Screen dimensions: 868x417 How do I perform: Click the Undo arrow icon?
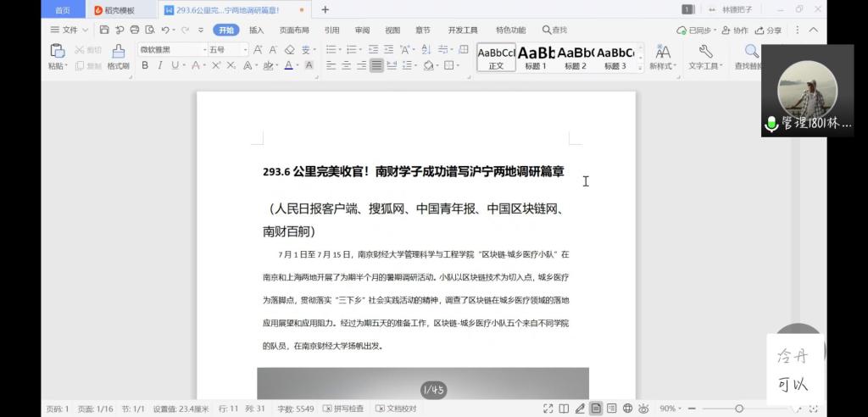click(164, 30)
